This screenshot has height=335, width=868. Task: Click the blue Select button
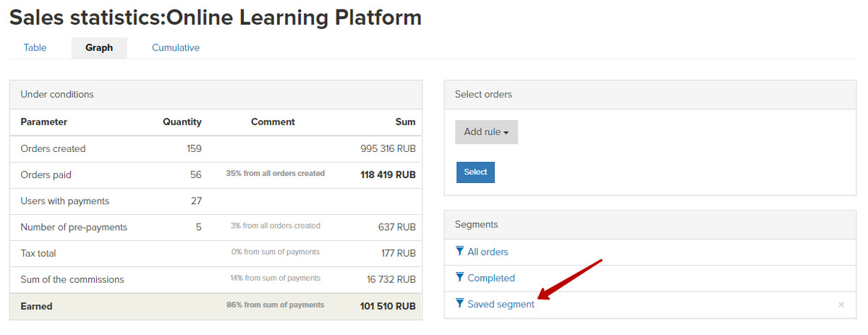[x=475, y=172]
